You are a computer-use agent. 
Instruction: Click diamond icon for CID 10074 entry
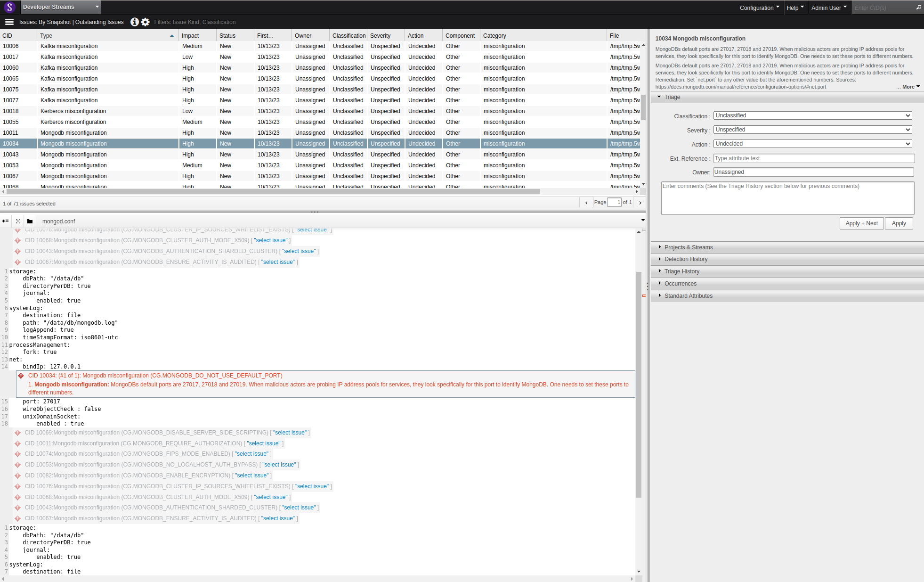17,454
